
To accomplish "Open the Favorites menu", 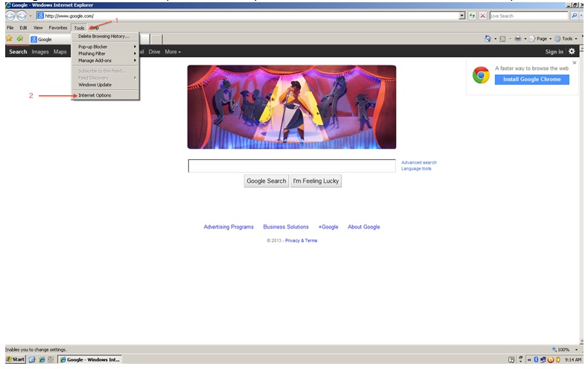I will 58,28.
